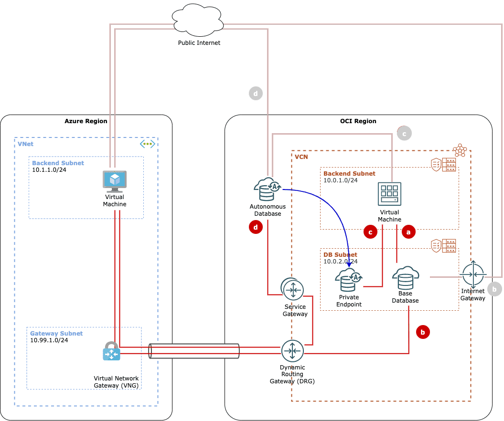Click the OCI Backend Subnet label

point(349,173)
